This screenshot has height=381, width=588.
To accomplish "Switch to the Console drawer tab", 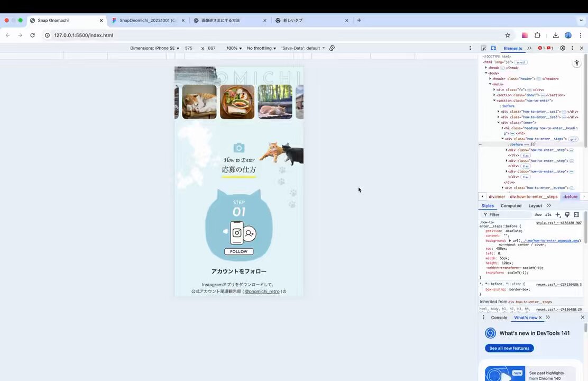I will pyautogui.click(x=499, y=317).
